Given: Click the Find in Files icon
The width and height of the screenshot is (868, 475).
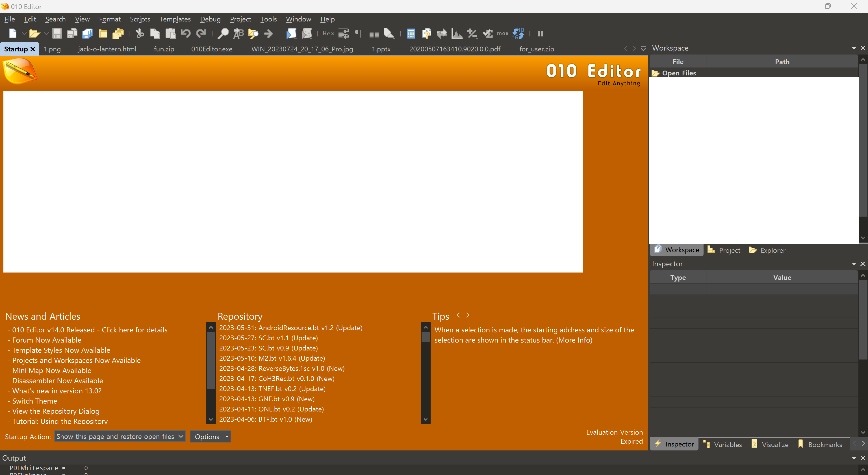Looking at the screenshot, I should click(x=253, y=33).
